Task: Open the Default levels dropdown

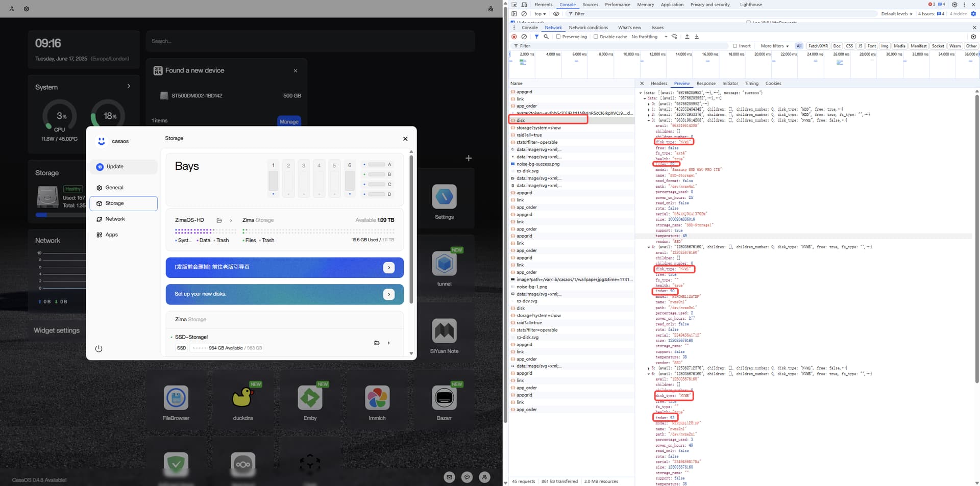Action: coord(897,14)
